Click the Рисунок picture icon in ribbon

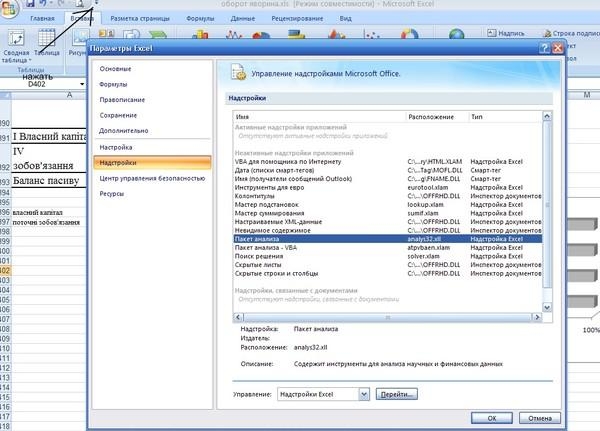click(80, 39)
